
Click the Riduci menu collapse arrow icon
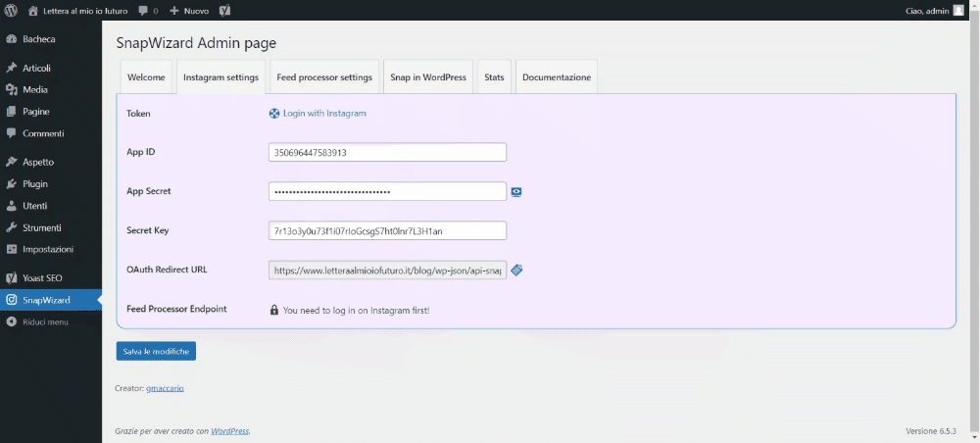tap(11, 321)
